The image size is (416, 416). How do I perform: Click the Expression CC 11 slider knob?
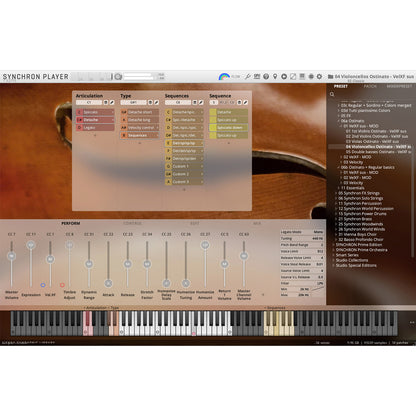[31, 245]
